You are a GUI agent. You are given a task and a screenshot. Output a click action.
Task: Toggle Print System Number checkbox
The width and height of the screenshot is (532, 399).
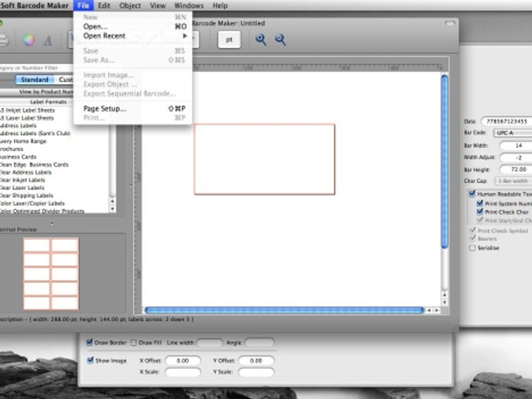pos(480,203)
